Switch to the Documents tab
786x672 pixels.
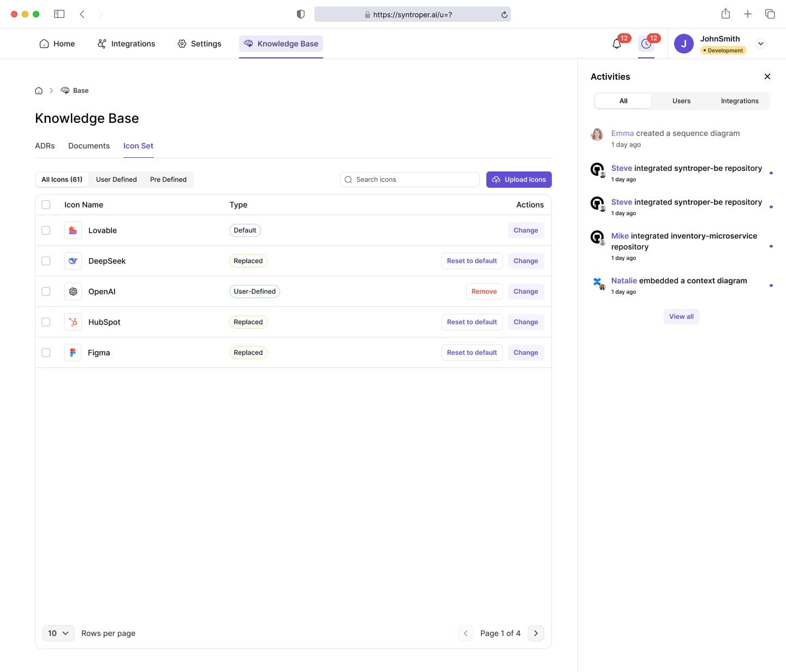(89, 146)
